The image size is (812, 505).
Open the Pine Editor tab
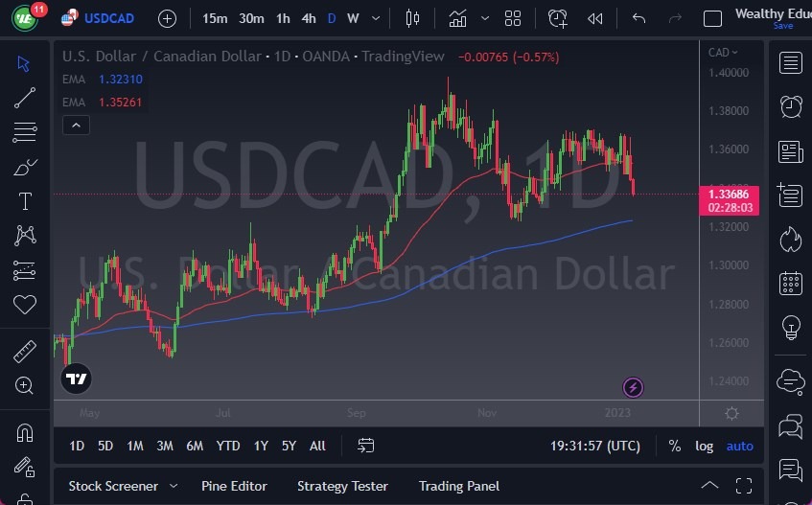click(x=234, y=487)
